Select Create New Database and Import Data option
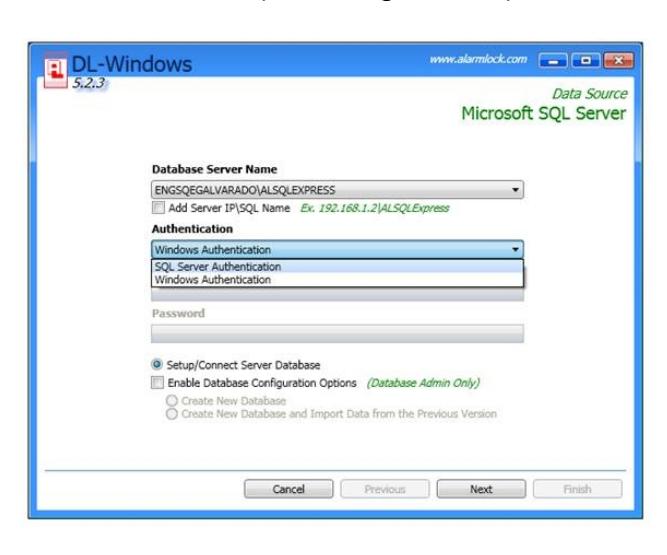This screenshot has width=667, height=555. (x=172, y=414)
